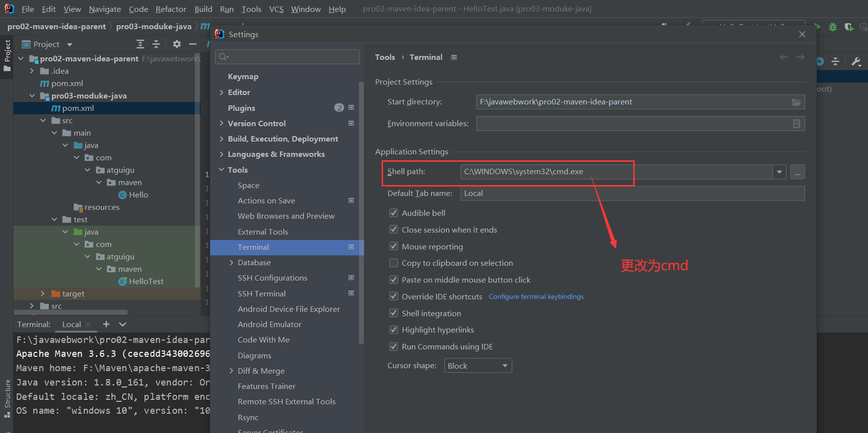Expand the target folder in project tree

43,294
